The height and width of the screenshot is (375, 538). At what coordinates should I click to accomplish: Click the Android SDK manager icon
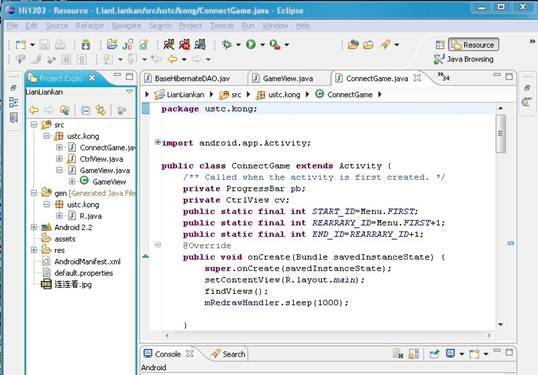pos(86,45)
